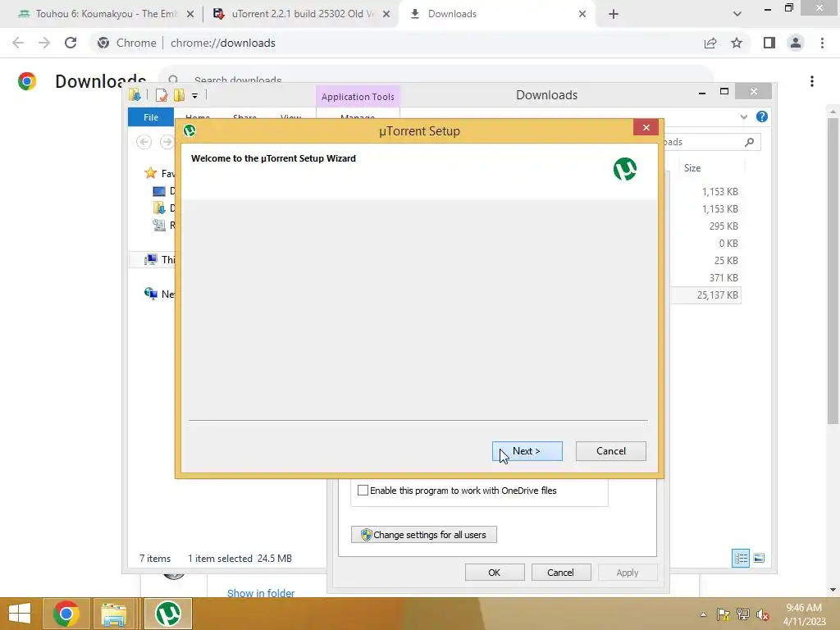Select the 25,137 KB file row
This screenshot has width=840, height=630.
click(x=706, y=295)
